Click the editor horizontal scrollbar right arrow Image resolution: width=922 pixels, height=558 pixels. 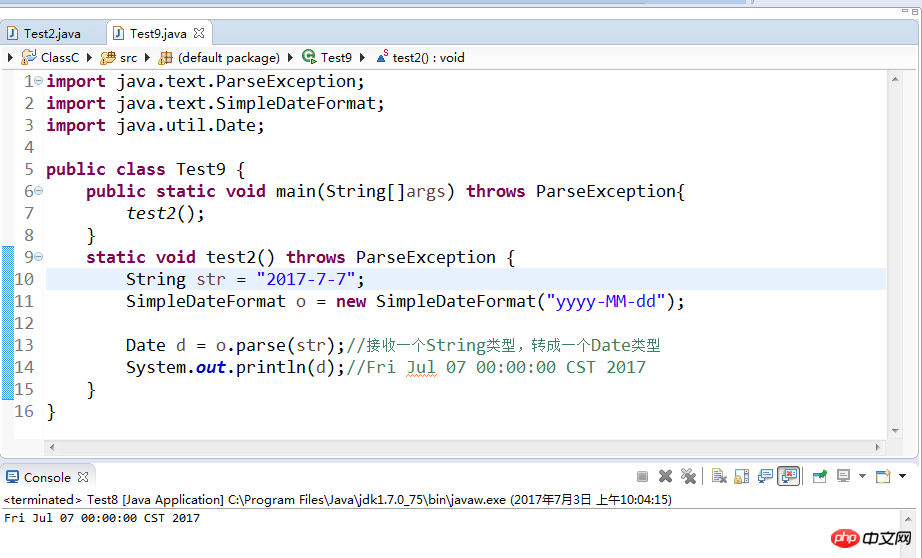[x=878, y=447]
